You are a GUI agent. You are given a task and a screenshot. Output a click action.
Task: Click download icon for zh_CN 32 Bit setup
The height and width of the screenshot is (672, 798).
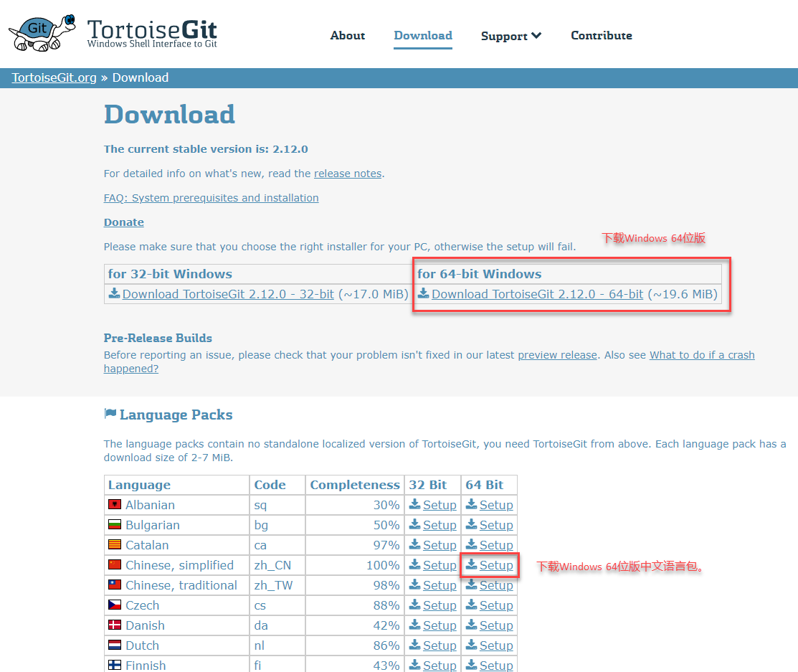415,564
